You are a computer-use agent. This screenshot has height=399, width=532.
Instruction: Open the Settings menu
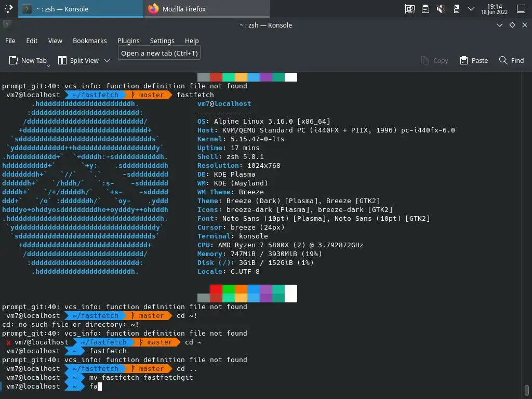click(162, 41)
